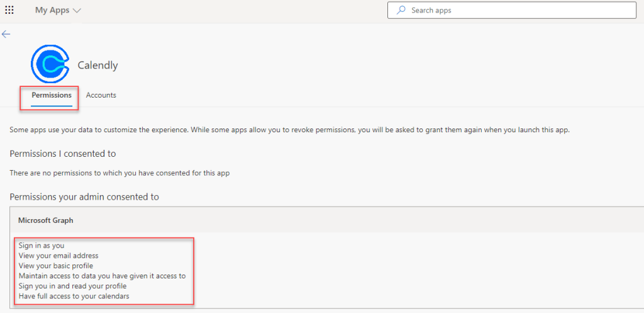The width and height of the screenshot is (644, 313).
Task: Switch to the Accounts tab
Action: click(101, 96)
